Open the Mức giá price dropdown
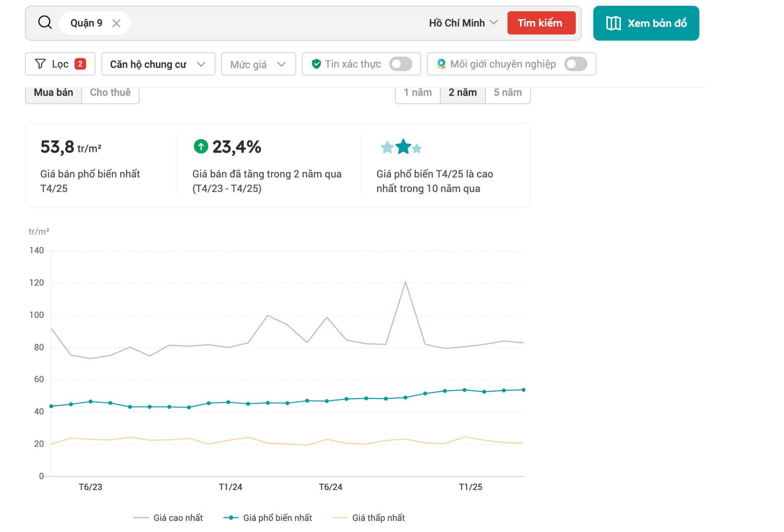 (258, 64)
